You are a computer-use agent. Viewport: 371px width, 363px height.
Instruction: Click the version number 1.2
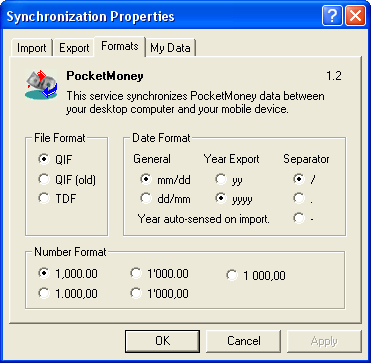tap(334, 76)
